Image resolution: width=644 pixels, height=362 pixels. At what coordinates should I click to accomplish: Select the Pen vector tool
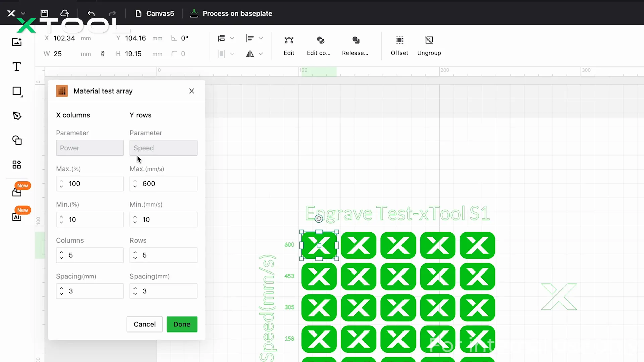tap(17, 116)
